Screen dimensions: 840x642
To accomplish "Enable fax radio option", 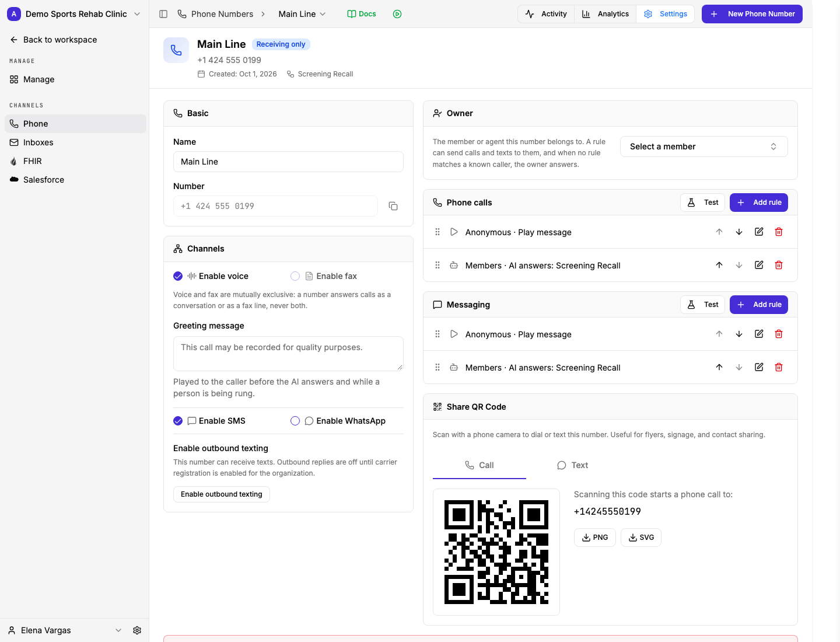I will (x=295, y=276).
